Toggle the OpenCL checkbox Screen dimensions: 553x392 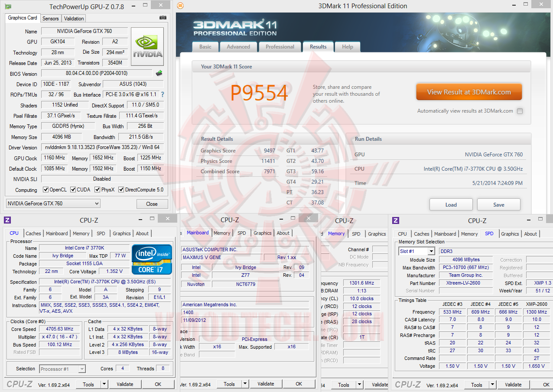point(46,190)
